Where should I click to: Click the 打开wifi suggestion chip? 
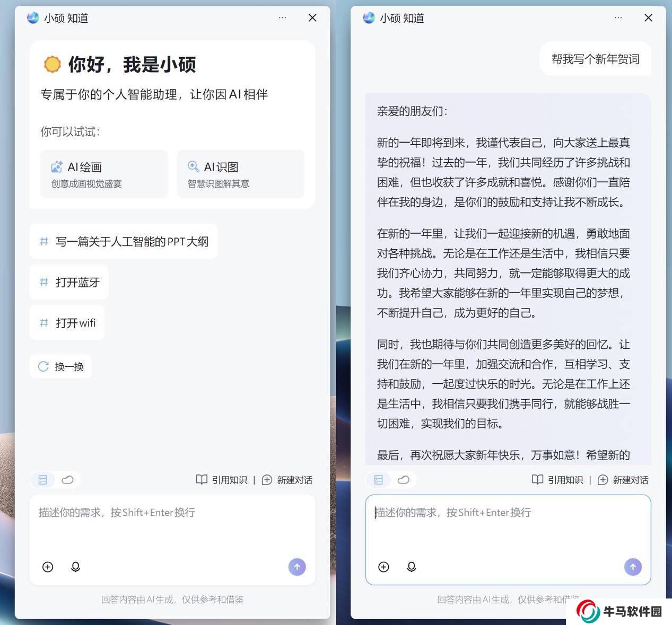pos(67,323)
